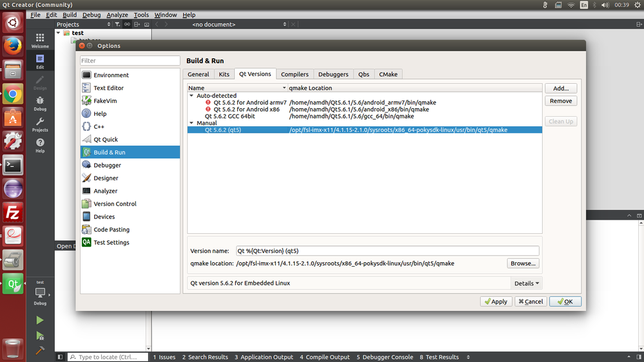This screenshot has height=362, width=644.
Task: Open output panes selector arrows
Action: coord(468,357)
